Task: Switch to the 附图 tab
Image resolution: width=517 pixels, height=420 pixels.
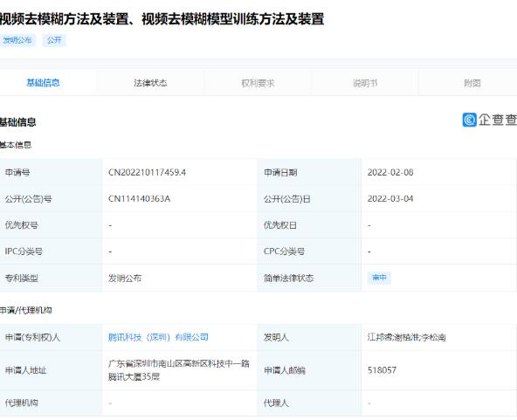Action: (472, 83)
